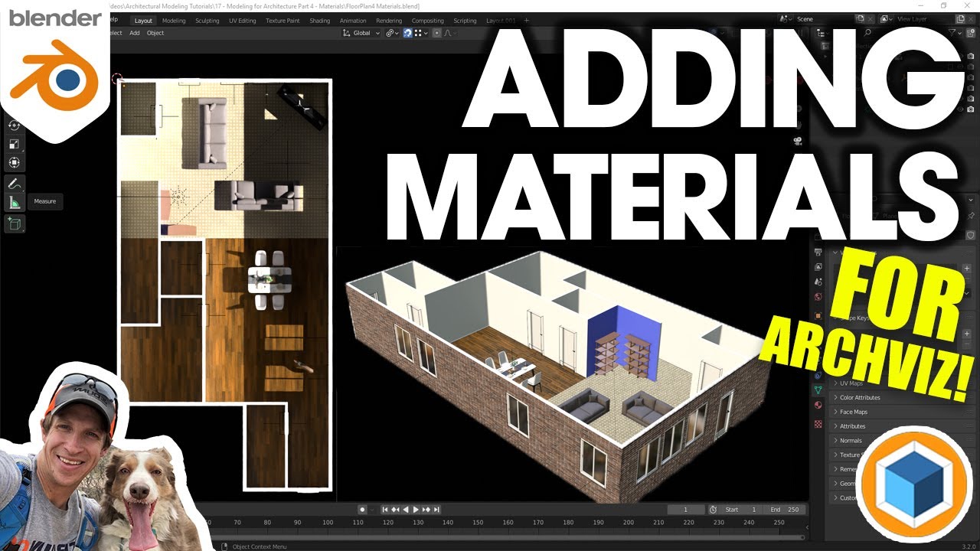
Task: Switch to the Shading workspace tab
Action: point(320,21)
